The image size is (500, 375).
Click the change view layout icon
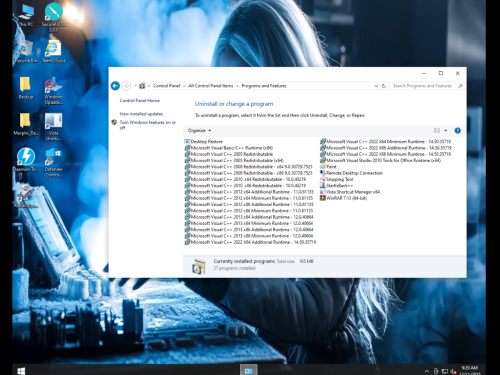coord(437,131)
